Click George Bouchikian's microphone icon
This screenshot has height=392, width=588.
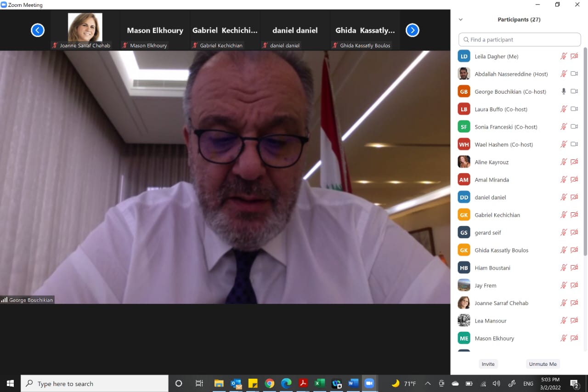pyautogui.click(x=564, y=91)
